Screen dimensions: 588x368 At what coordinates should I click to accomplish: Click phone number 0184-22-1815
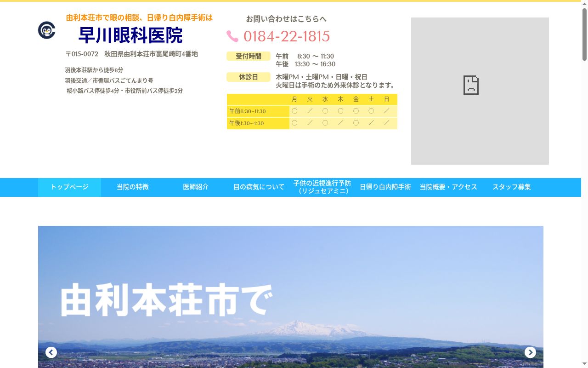(x=287, y=36)
